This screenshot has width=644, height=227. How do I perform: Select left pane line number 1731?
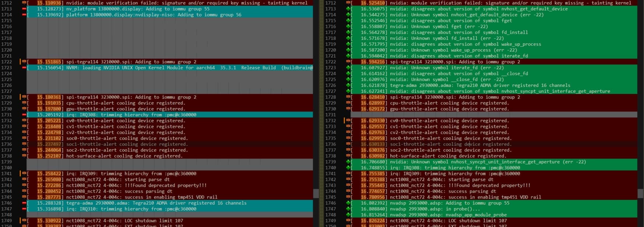[7, 115]
